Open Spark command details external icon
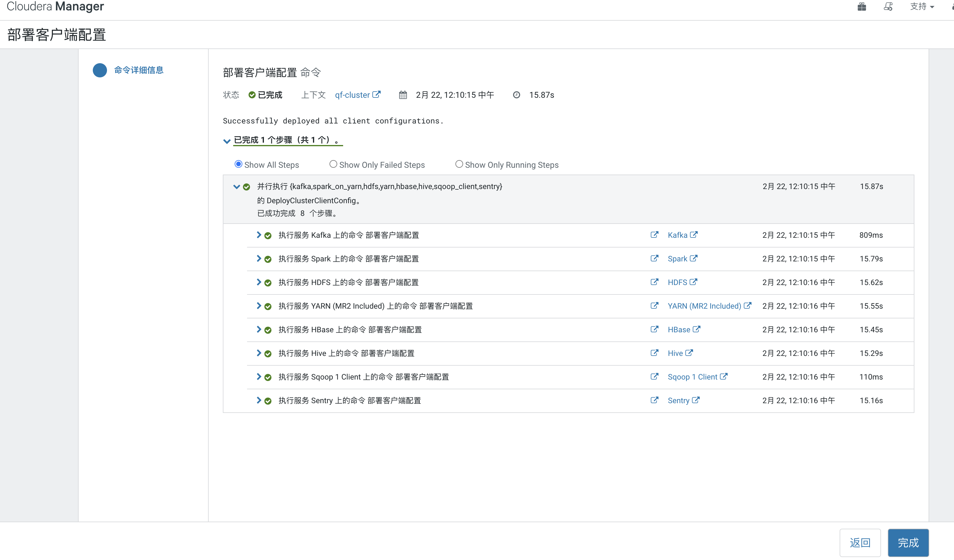 pyautogui.click(x=654, y=258)
